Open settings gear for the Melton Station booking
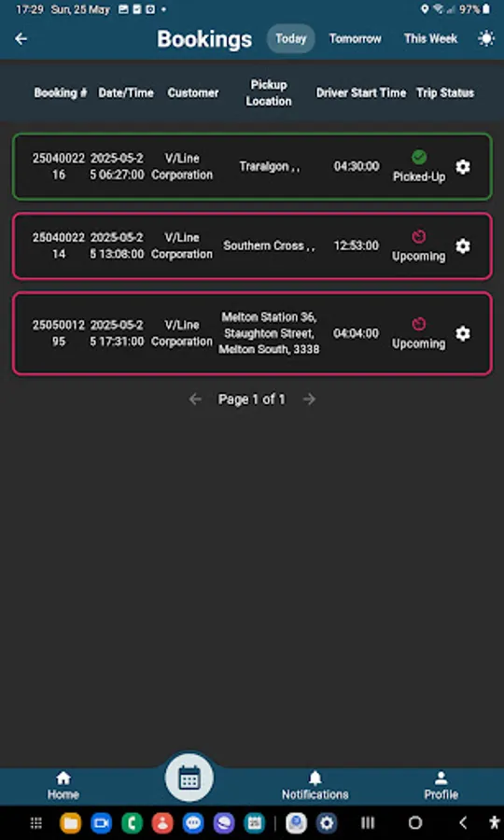The image size is (504, 840). click(x=463, y=333)
